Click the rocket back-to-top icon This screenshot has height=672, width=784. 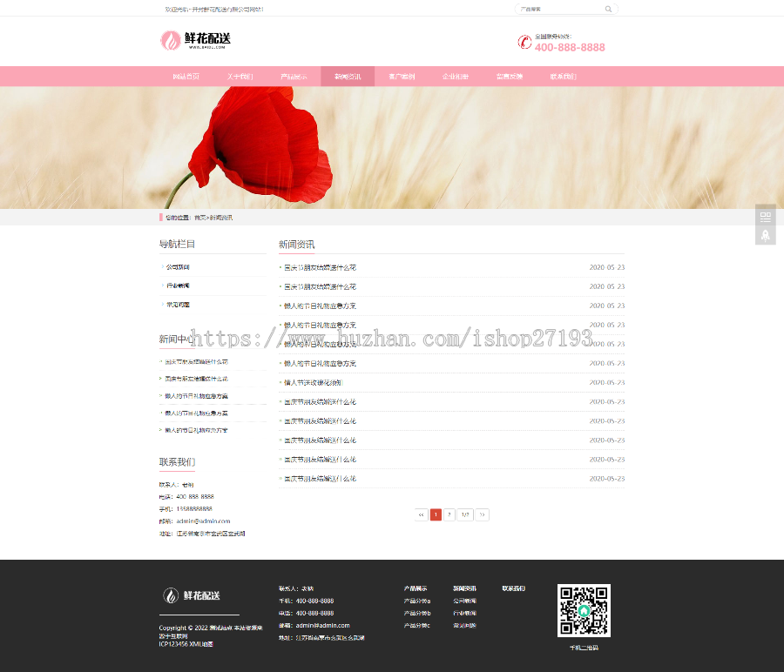(x=765, y=235)
